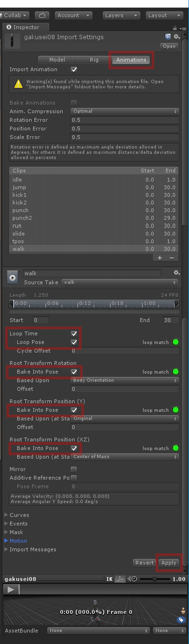Remove the selected clip with the minus icon

pyautogui.click(x=171, y=258)
